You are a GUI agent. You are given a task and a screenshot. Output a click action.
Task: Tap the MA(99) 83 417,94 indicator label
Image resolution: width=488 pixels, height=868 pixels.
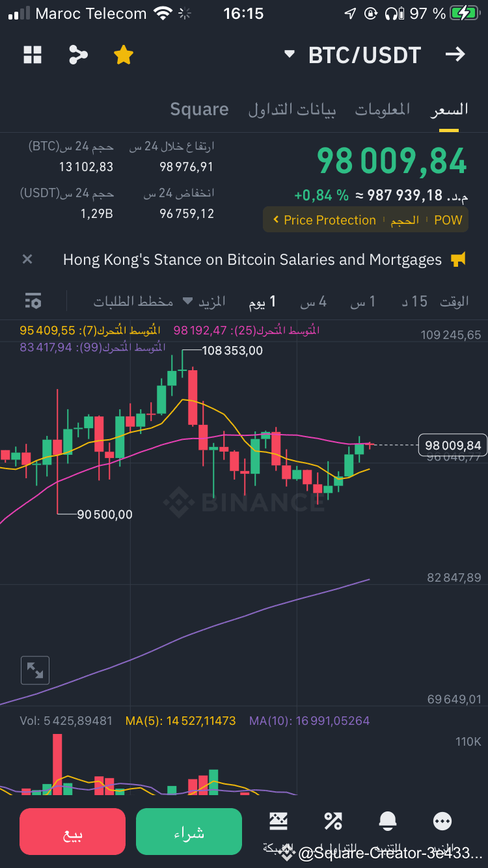tap(92, 347)
